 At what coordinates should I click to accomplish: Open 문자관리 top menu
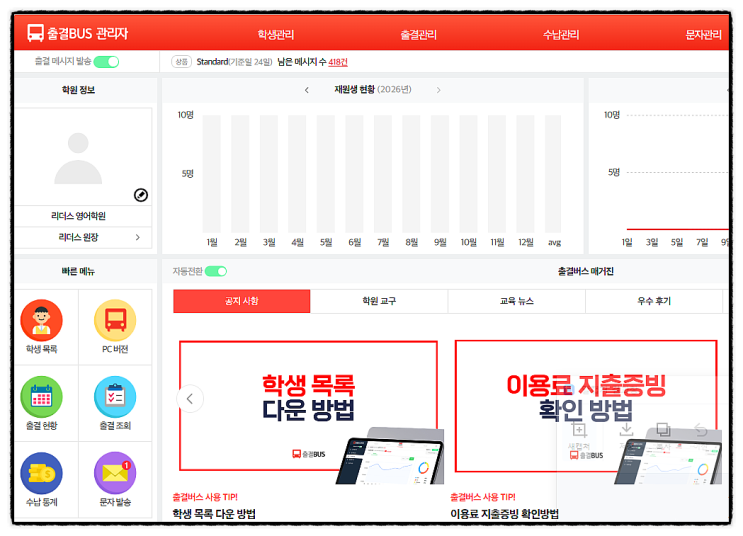pyautogui.click(x=704, y=34)
